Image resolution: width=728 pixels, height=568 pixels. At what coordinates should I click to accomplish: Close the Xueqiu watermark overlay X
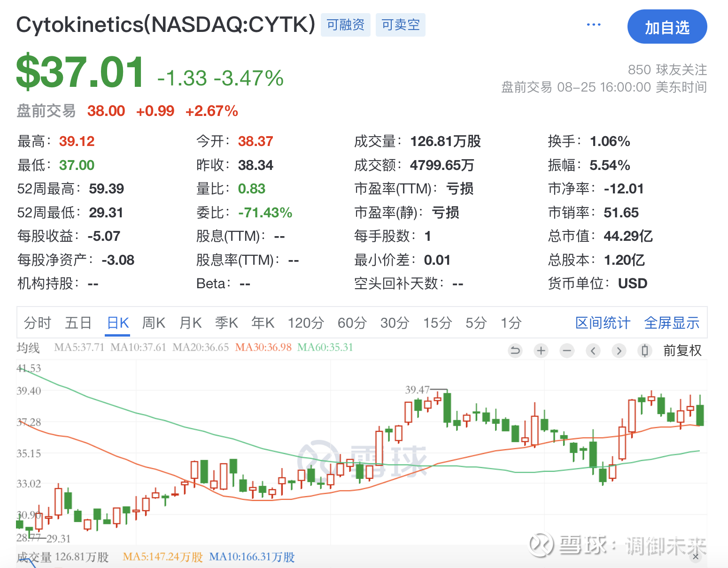pos(696,556)
